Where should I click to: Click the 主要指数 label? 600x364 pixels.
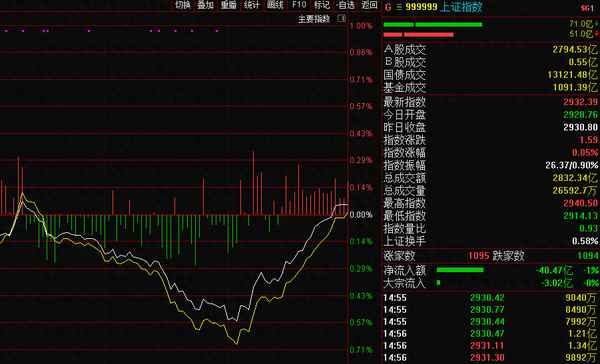(x=314, y=19)
